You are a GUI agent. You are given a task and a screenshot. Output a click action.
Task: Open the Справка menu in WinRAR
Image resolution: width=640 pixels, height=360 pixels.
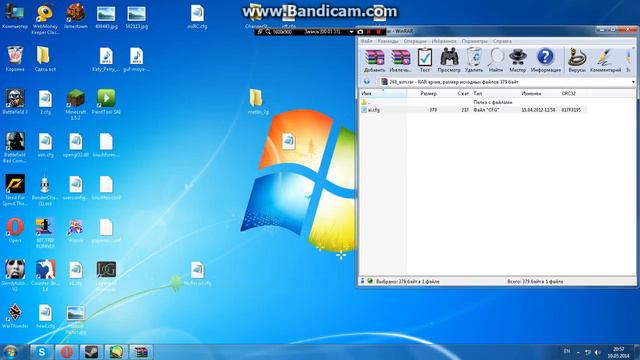(x=502, y=41)
